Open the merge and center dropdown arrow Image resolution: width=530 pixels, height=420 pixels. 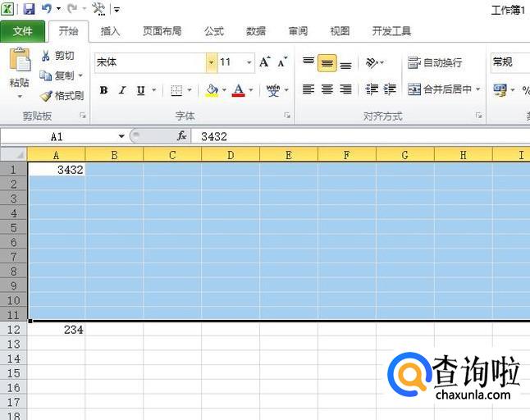coord(478,89)
